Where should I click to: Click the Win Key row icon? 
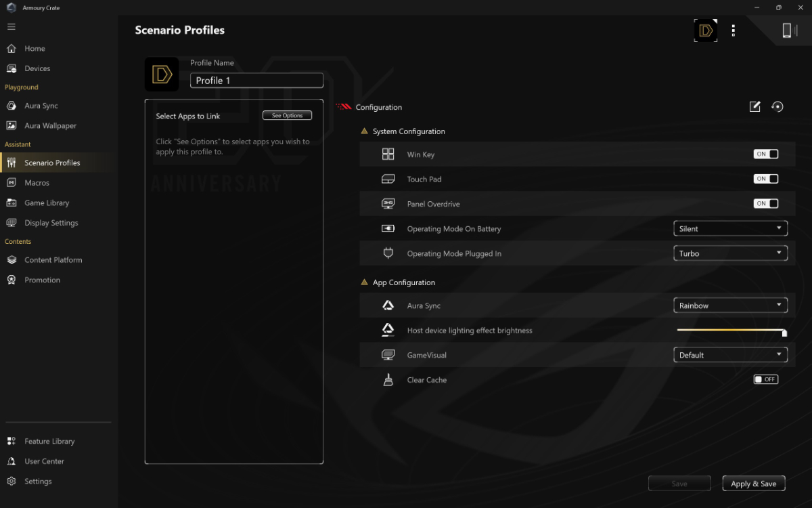pyautogui.click(x=388, y=154)
